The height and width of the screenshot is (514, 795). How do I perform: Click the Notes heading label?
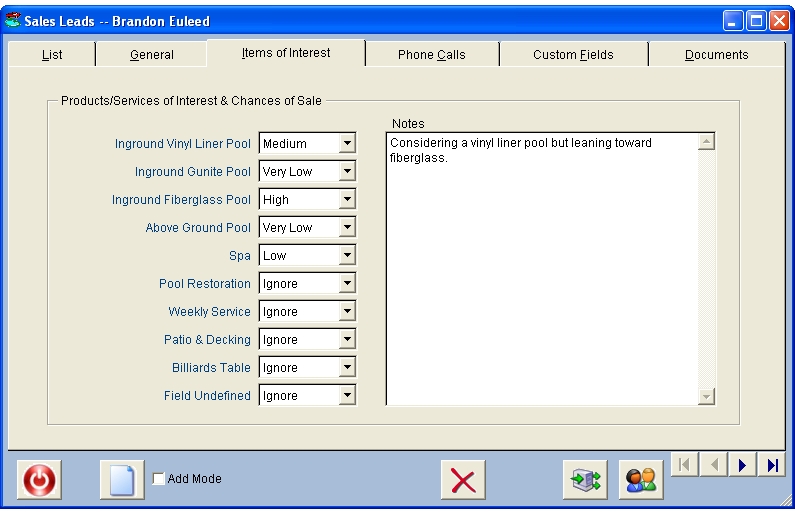pos(408,123)
